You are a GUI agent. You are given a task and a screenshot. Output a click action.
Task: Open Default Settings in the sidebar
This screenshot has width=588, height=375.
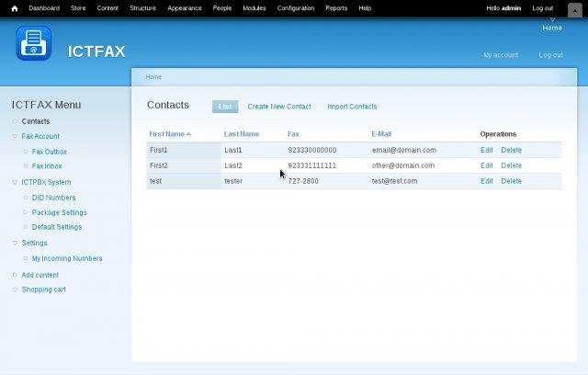pyautogui.click(x=57, y=227)
